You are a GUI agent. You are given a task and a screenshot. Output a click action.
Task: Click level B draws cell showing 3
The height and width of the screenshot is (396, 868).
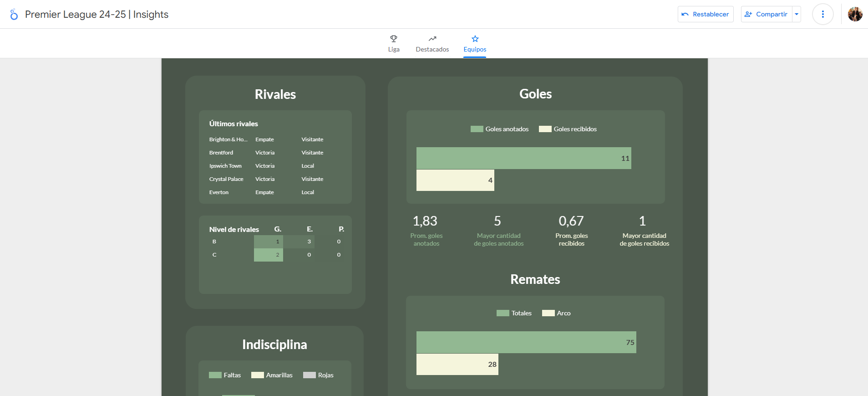(299, 242)
